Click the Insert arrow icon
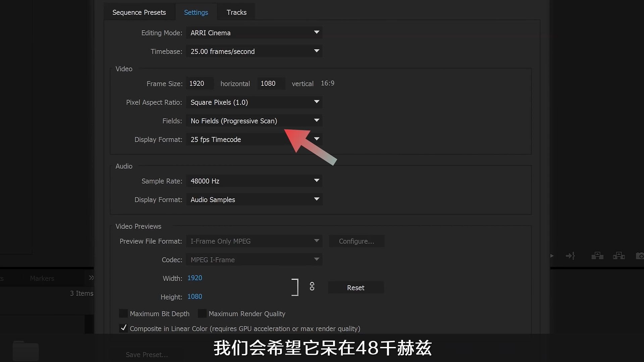644x362 pixels. click(x=571, y=255)
